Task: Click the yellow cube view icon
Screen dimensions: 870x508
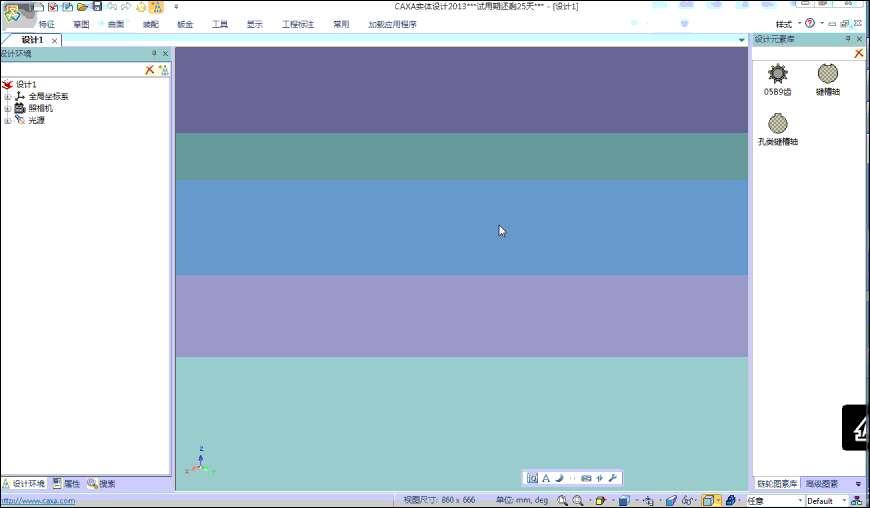Action: tap(600, 500)
